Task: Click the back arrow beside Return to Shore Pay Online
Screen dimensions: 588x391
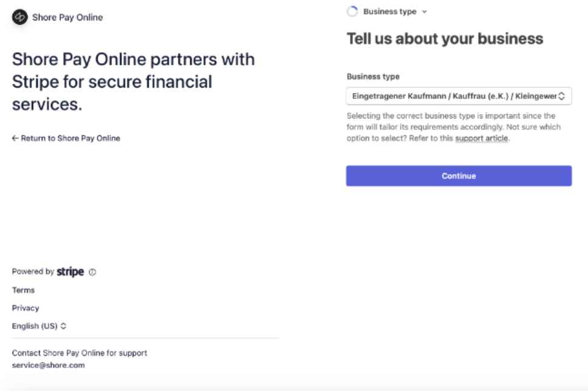Action: [x=15, y=138]
